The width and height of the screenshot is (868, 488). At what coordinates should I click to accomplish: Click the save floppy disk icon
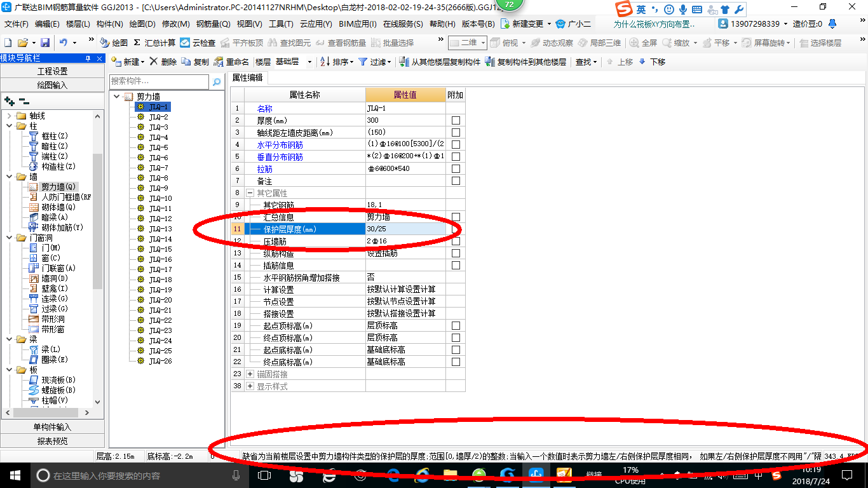tap(45, 43)
